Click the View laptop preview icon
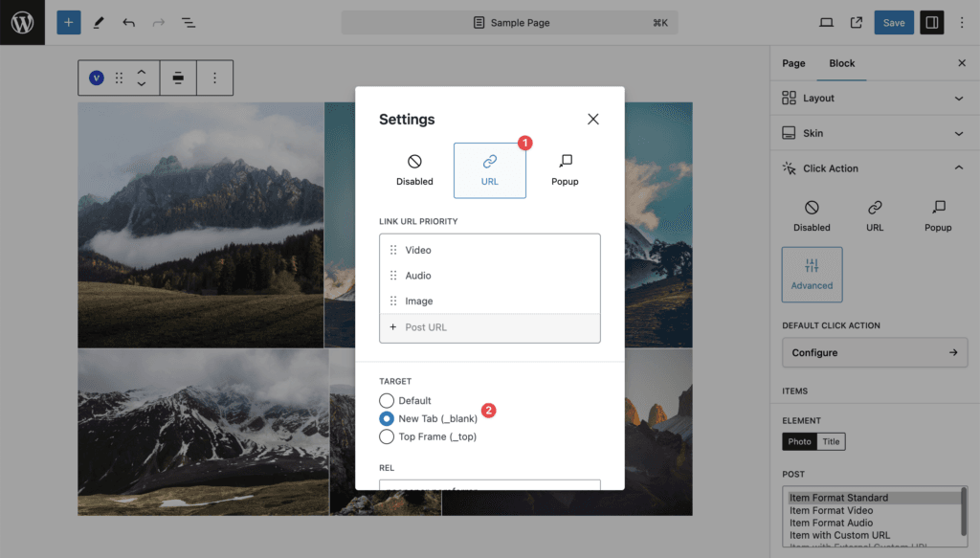 [x=826, y=23]
